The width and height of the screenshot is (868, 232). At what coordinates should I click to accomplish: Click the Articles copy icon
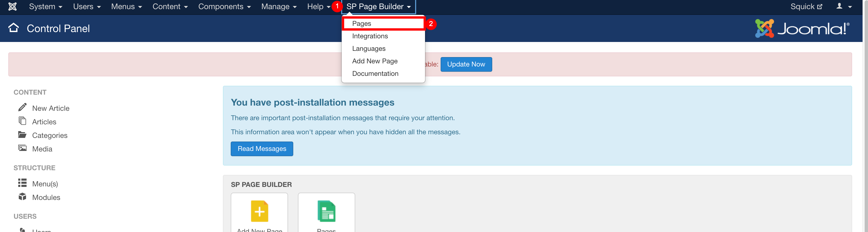pos(22,121)
